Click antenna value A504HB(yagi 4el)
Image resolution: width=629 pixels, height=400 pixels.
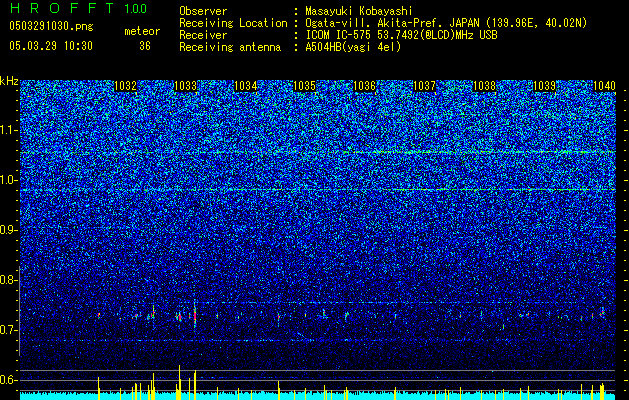click(x=353, y=47)
